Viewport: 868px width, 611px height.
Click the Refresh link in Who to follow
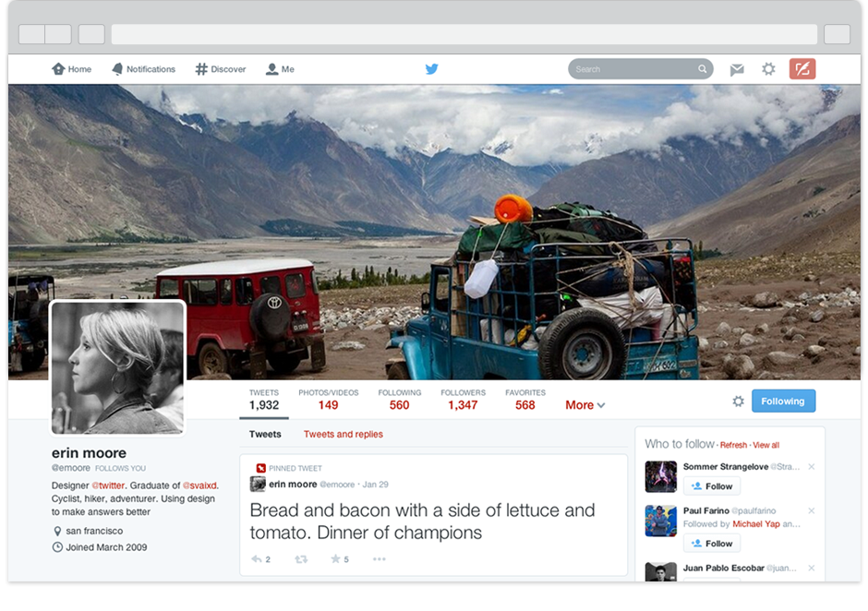pos(733,445)
